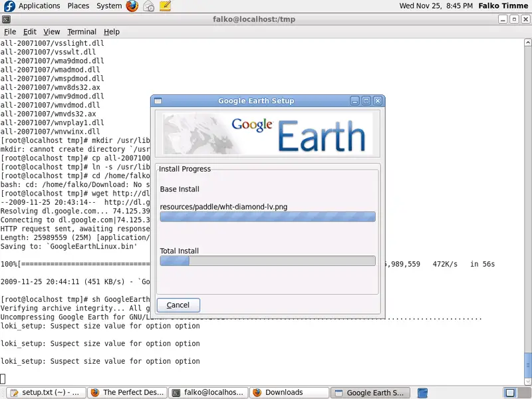Open the Applications menu
532x399 pixels.
39,6
